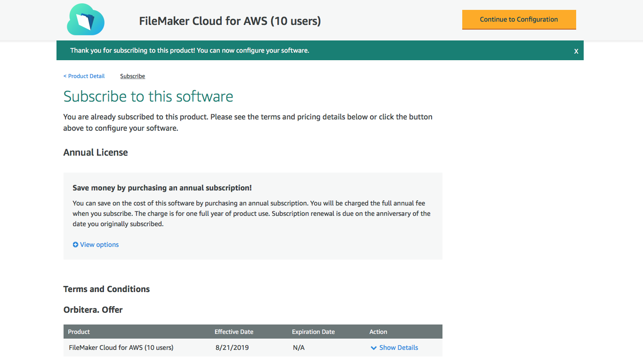Click the Annual License section heading
The width and height of the screenshot is (643, 364).
pos(96,152)
